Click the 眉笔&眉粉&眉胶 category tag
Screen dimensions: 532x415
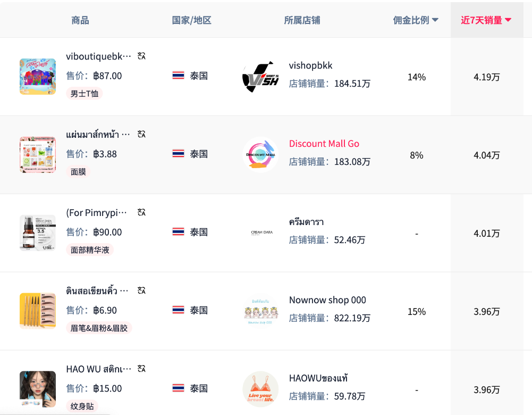tap(99, 328)
